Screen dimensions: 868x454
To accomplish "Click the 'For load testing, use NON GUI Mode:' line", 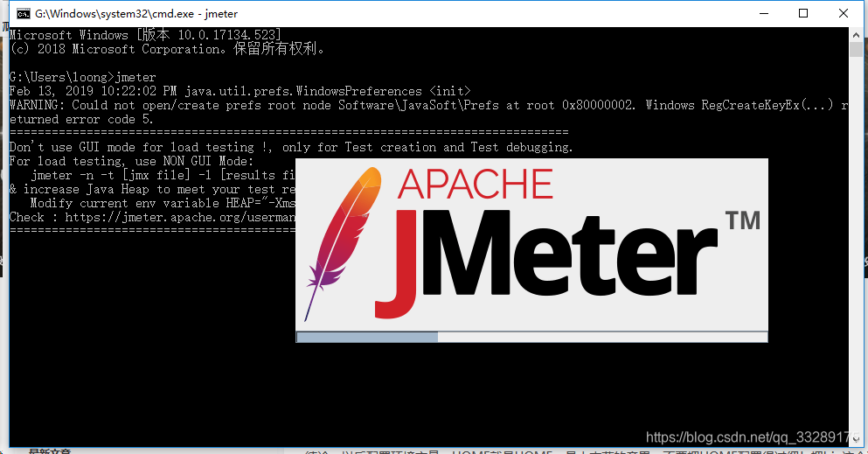I will point(131,161).
